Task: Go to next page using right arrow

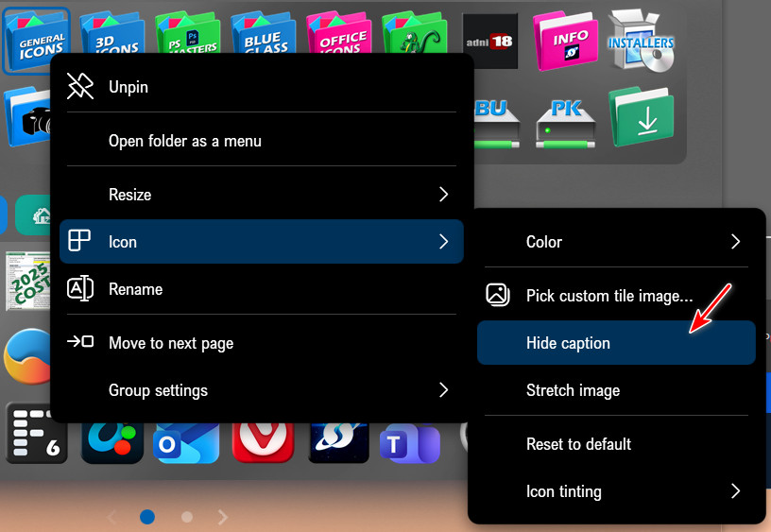Action: point(223,517)
